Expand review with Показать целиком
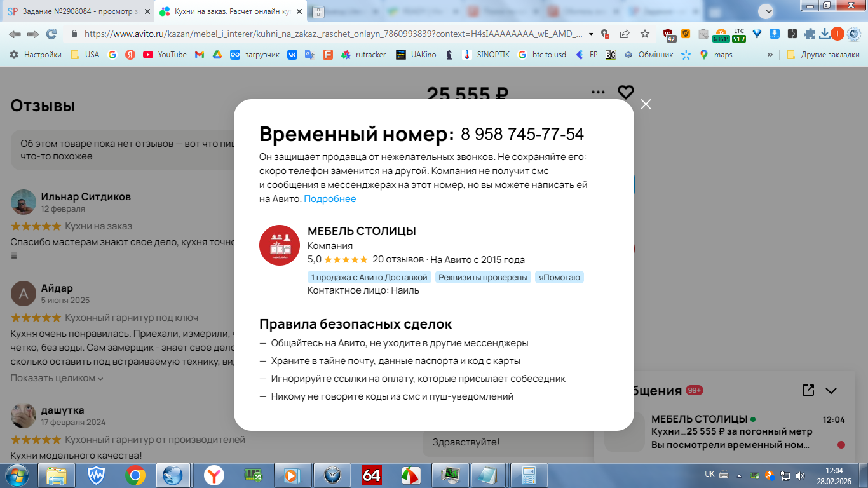This screenshot has height=488, width=868. coord(57,378)
